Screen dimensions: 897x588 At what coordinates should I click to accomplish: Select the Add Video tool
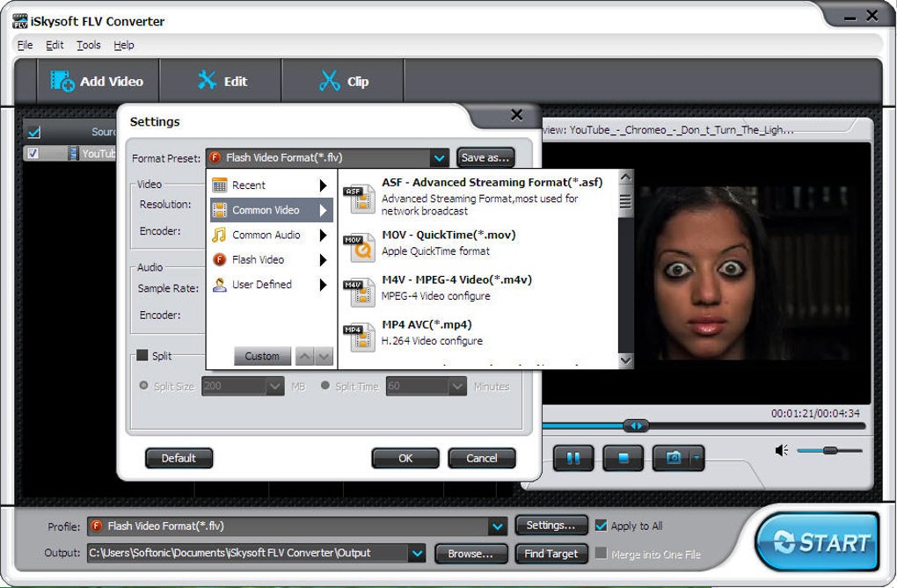[97, 81]
